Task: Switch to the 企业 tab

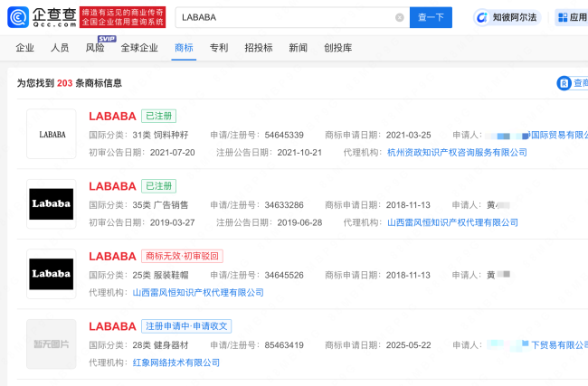Action: (24, 48)
